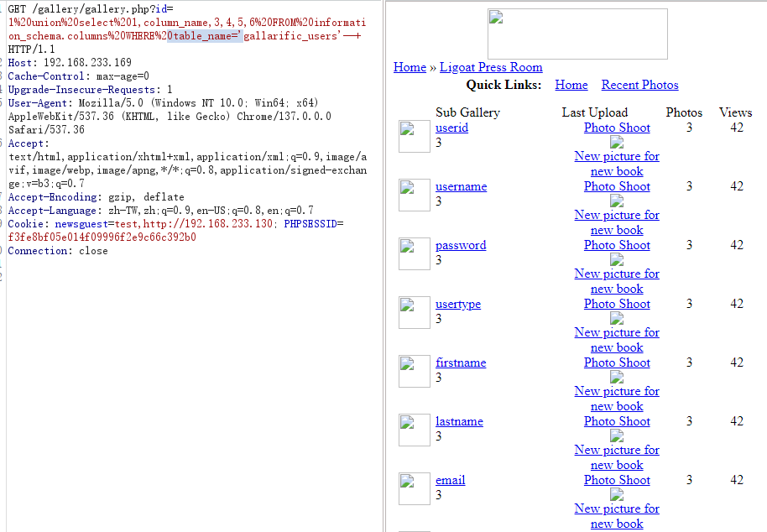This screenshot has height=532, width=767.
Task: Click the broken thumbnail beside firstname
Action: [415, 371]
